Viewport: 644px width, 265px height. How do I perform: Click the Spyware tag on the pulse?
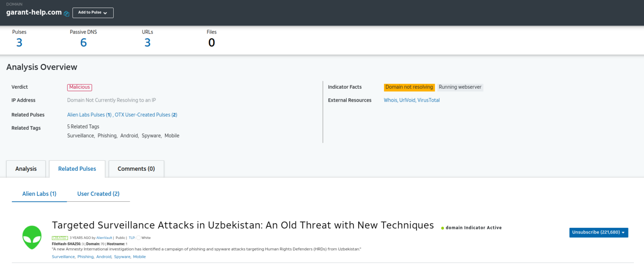pos(122,256)
